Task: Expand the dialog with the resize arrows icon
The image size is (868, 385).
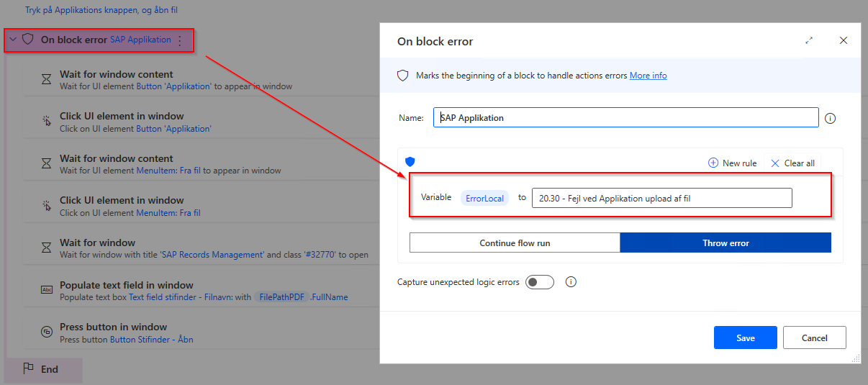Action: click(809, 40)
